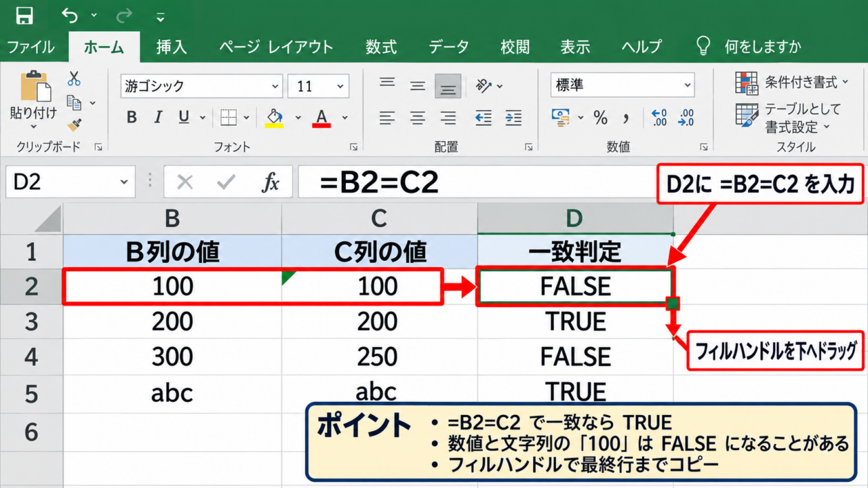This screenshot has width=868, height=488.
Task: Open the ファイル tab
Action: [31, 47]
